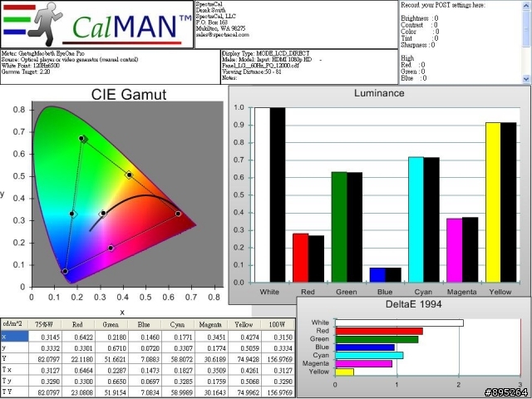Image resolution: width=532 pixels, height=399 pixels.
Task: Click the Blue bar in DeltaE 1994 chart
Action: (x=365, y=347)
